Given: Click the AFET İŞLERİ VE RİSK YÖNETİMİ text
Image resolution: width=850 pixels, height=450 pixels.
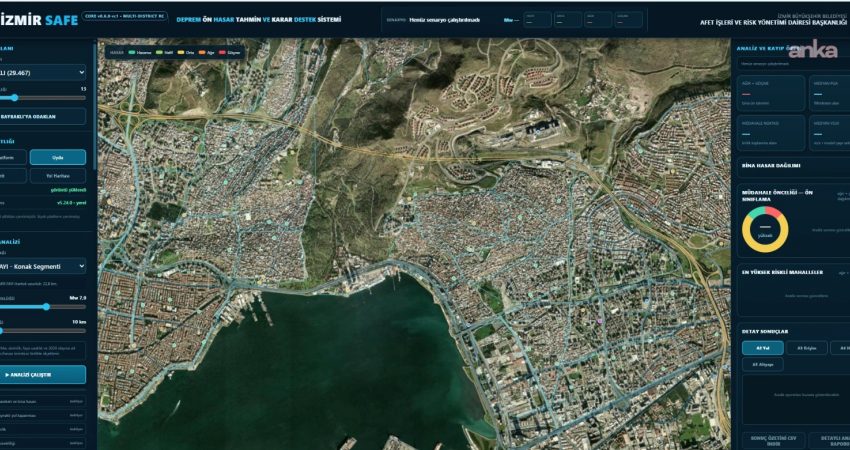Looking at the screenshot, I should coord(774,23).
